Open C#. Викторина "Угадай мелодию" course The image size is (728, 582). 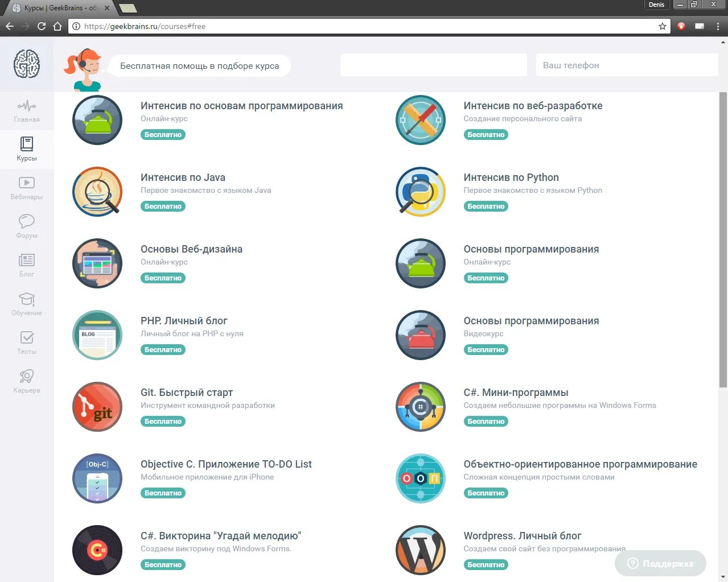pyautogui.click(x=221, y=536)
